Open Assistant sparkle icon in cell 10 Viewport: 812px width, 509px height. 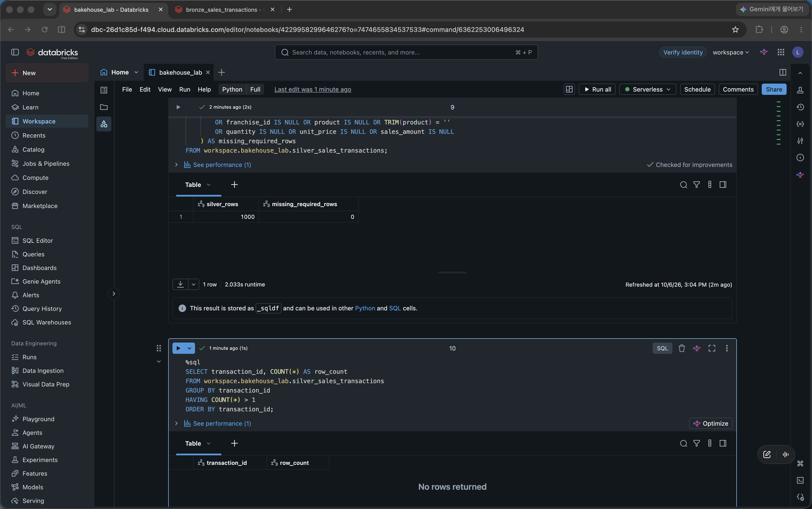point(697,348)
